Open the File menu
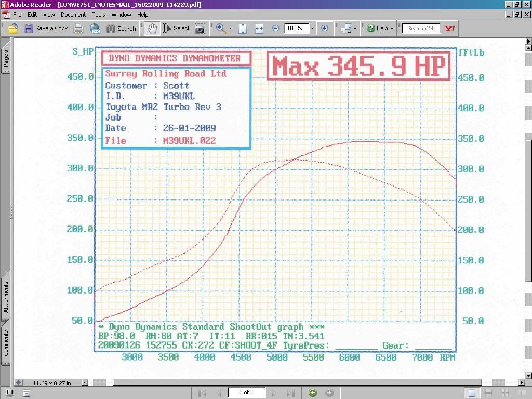The height and width of the screenshot is (399, 532). pyautogui.click(x=17, y=15)
